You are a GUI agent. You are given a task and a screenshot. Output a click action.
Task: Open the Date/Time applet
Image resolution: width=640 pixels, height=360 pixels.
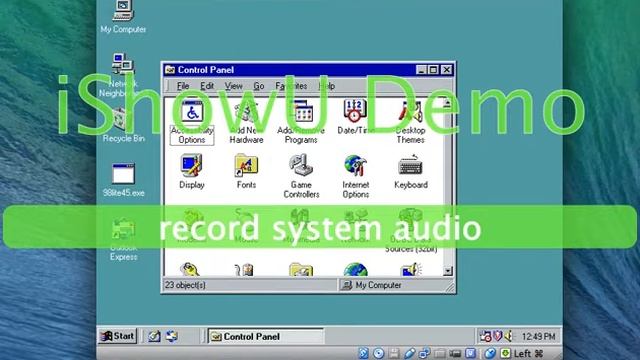pos(355,117)
